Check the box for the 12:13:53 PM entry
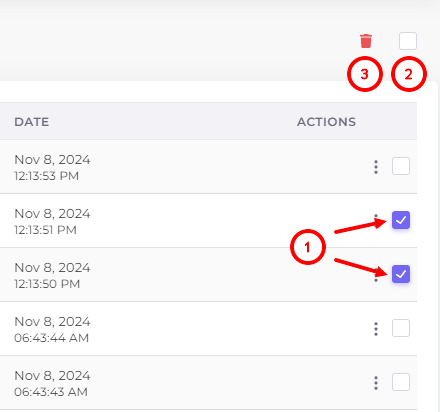Viewport: 440px width, 412px height. 401,166
